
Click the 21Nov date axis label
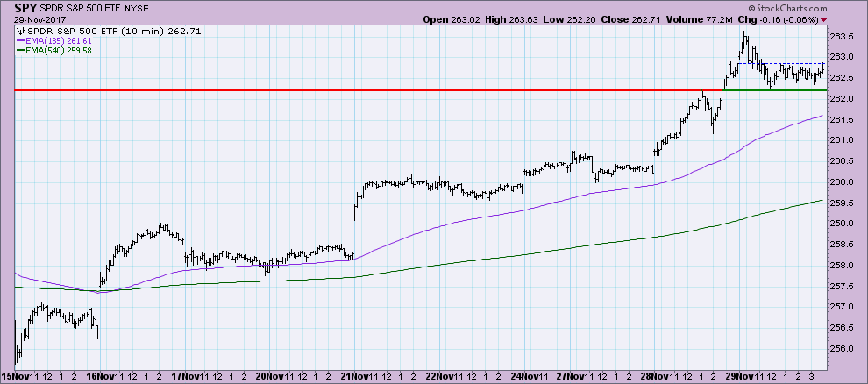click(x=356, y=376)
